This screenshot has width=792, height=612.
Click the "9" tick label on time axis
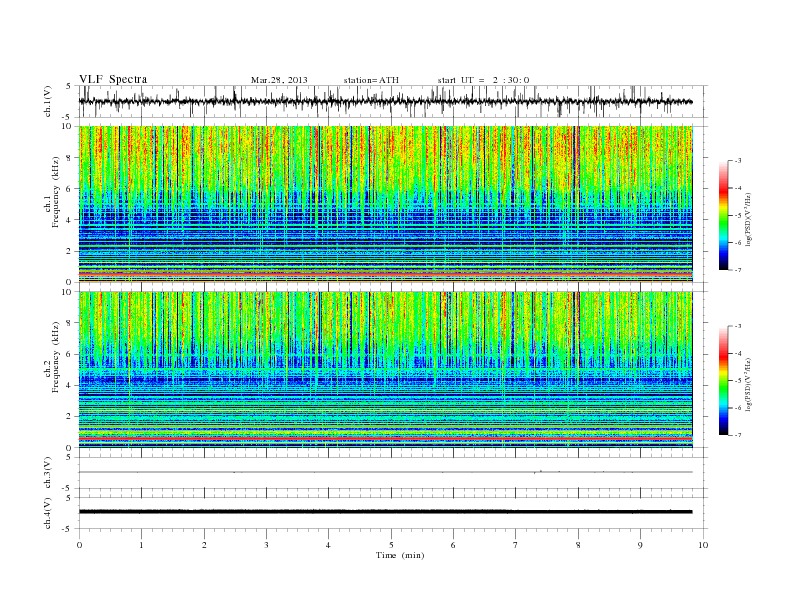point(640,545)
